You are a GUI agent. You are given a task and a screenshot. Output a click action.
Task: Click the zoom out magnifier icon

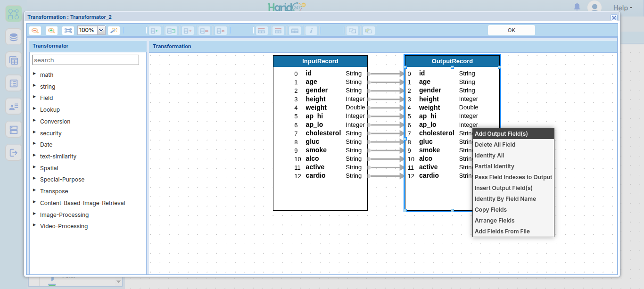click(35, 30)
